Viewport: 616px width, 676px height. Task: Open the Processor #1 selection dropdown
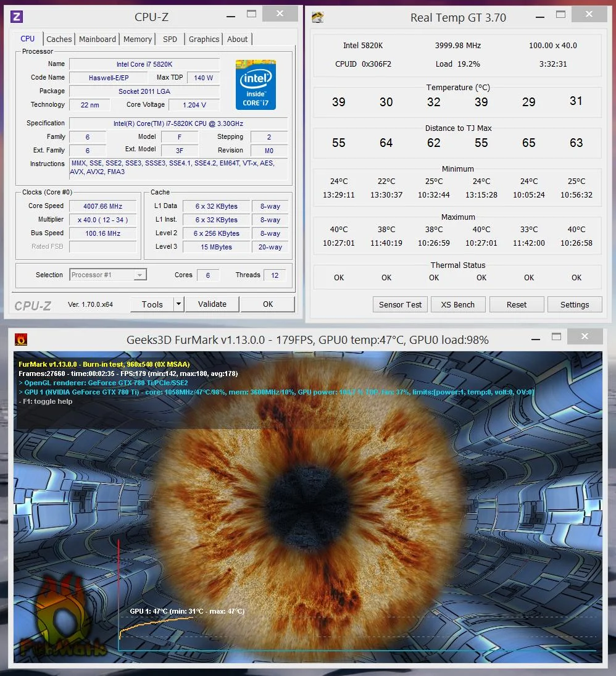tap(108, 275)
